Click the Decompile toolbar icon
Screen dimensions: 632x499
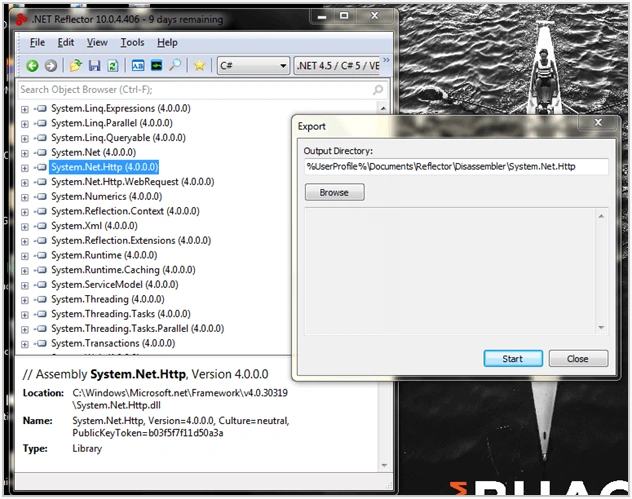pos(138,65)
